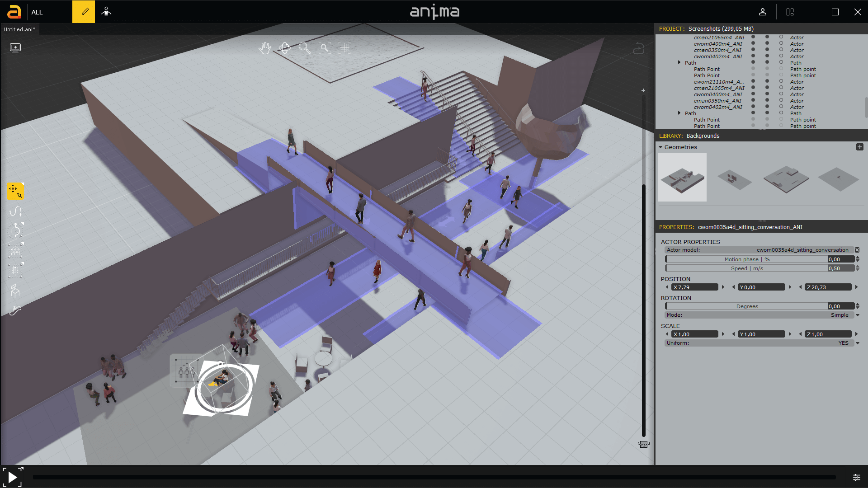Viewport: 868px width, 488px height.
Task: Toggle Uniform scale setting to NO
Action: point(857,343)
